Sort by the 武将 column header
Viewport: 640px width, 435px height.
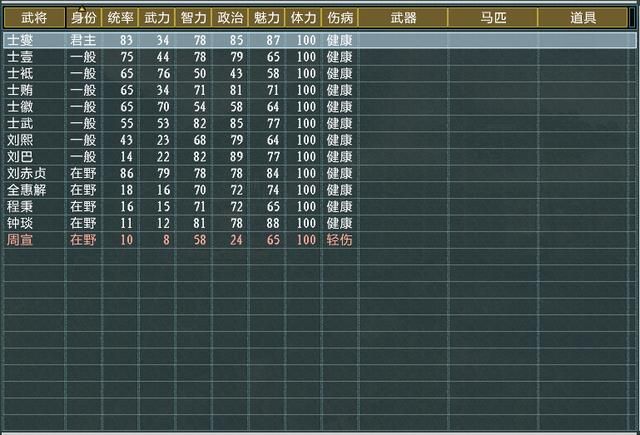coord(34,18)
